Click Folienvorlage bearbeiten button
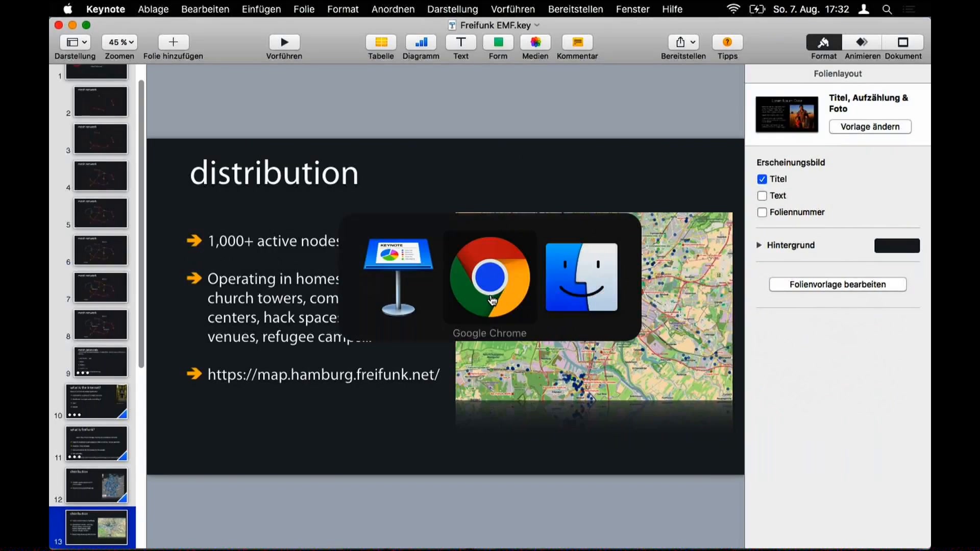The width and height of the screenshot is (980, 551). click(x=838, y=284)
